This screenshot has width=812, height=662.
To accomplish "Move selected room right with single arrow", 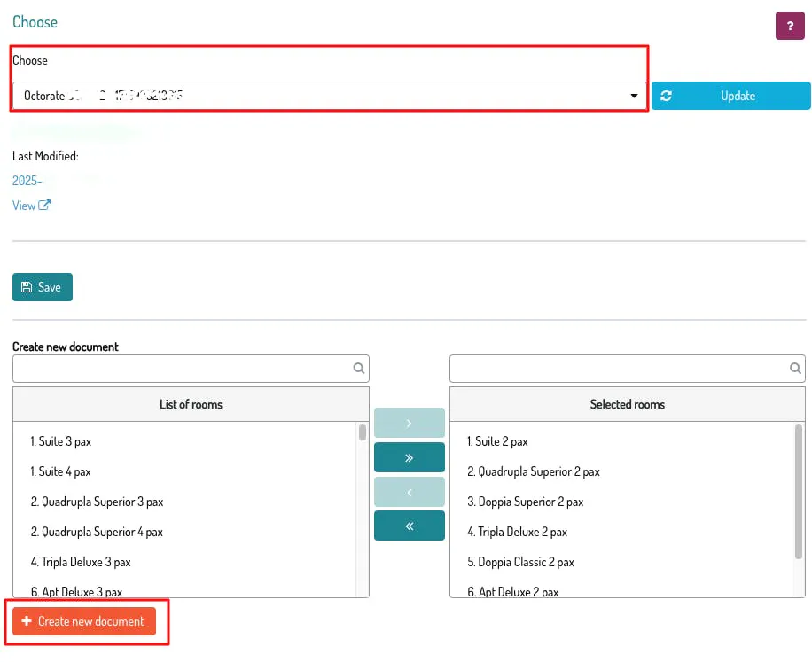I will [x=410, y=423].
